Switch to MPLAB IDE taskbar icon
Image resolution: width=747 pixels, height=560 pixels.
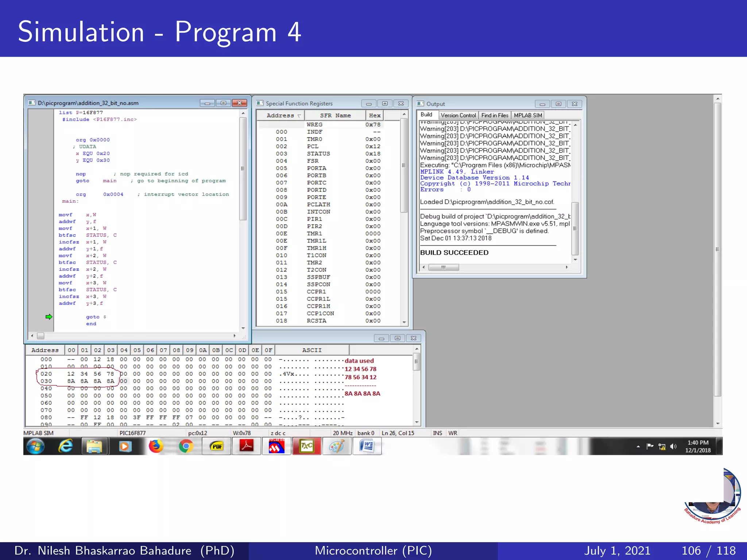(276, 446)
